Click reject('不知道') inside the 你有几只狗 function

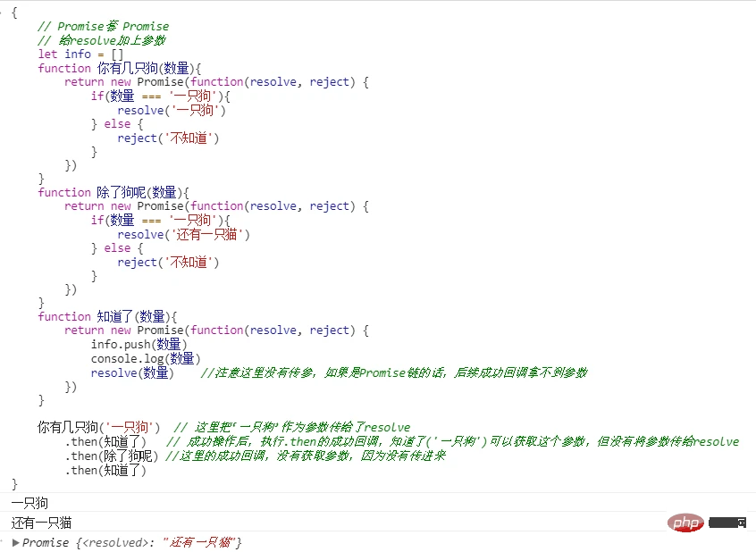[168, 138]
